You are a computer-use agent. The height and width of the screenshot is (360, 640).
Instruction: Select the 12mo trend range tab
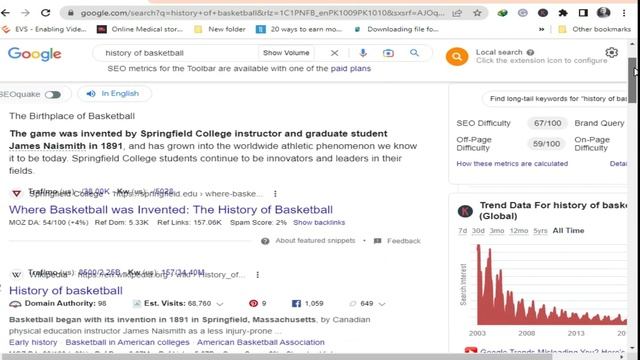coord(519,231)
